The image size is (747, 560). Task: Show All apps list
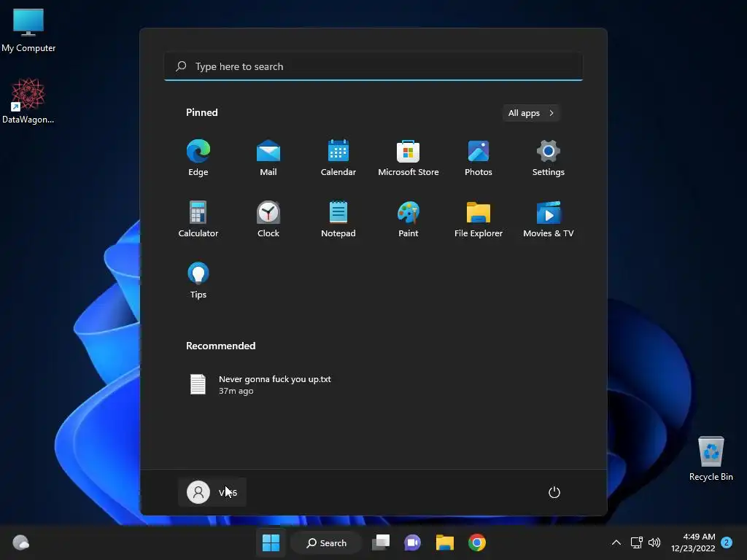531,113
